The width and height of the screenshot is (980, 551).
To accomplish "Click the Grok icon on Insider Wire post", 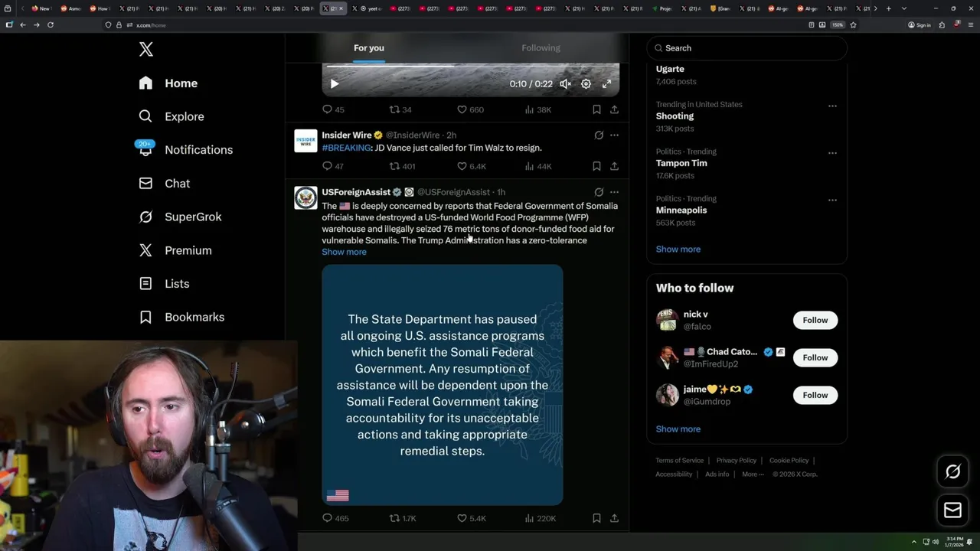I will [599, 135].
